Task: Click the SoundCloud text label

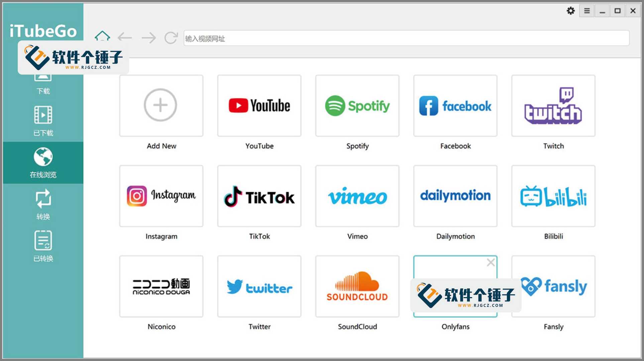Action: click(357, 327)
